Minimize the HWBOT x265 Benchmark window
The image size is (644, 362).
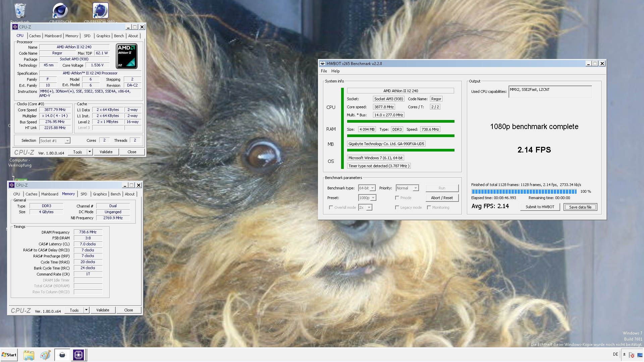(x=588, y=63)
